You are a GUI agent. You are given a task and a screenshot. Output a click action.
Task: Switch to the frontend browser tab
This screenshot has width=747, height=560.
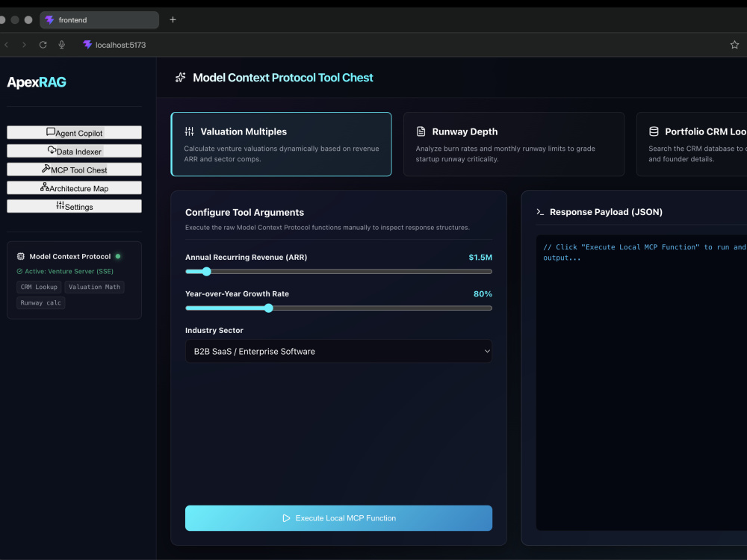(x=99, y=20)
